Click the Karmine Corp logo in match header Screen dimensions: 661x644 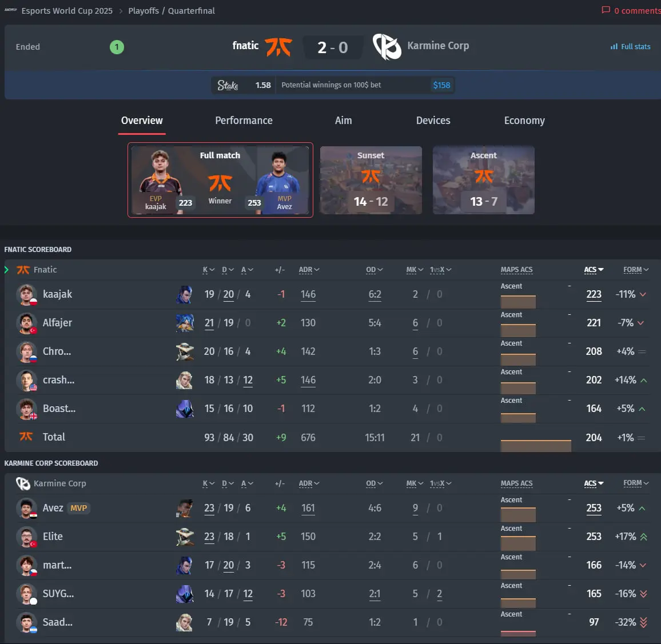click(387, 47)
